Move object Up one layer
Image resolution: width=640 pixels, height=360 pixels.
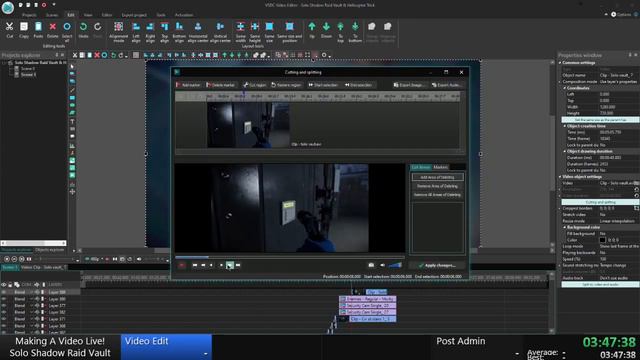click(312, 30)
